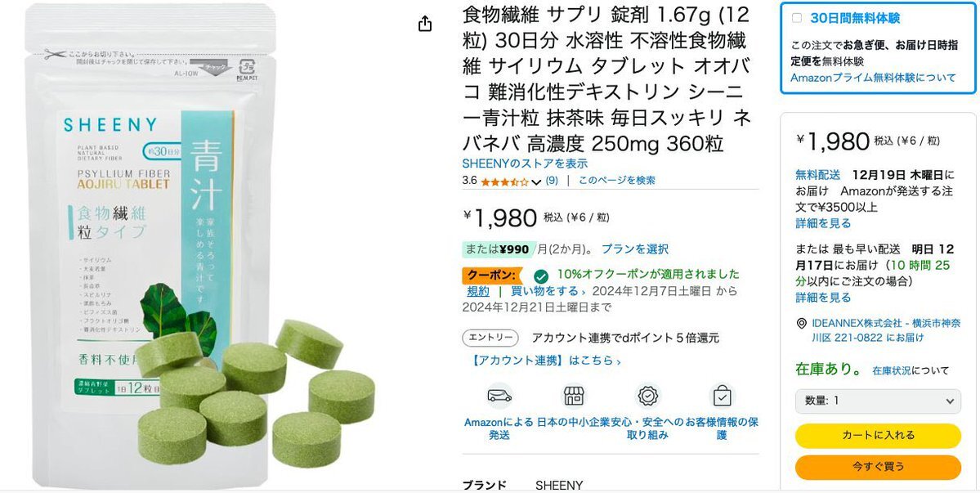Viewport: 980px width, 493px height.
Task: Click the green coupon applied checkmark icon
Action: coord(541,276)
